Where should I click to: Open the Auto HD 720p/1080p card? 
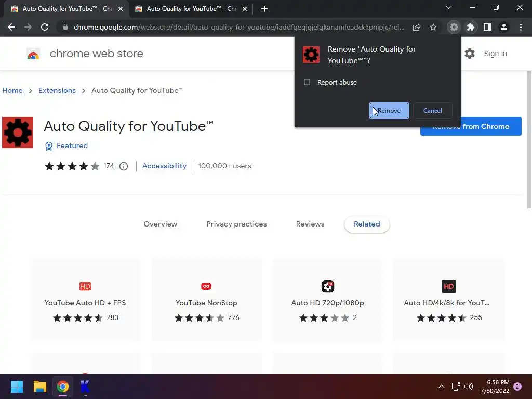tap(327, 299)
